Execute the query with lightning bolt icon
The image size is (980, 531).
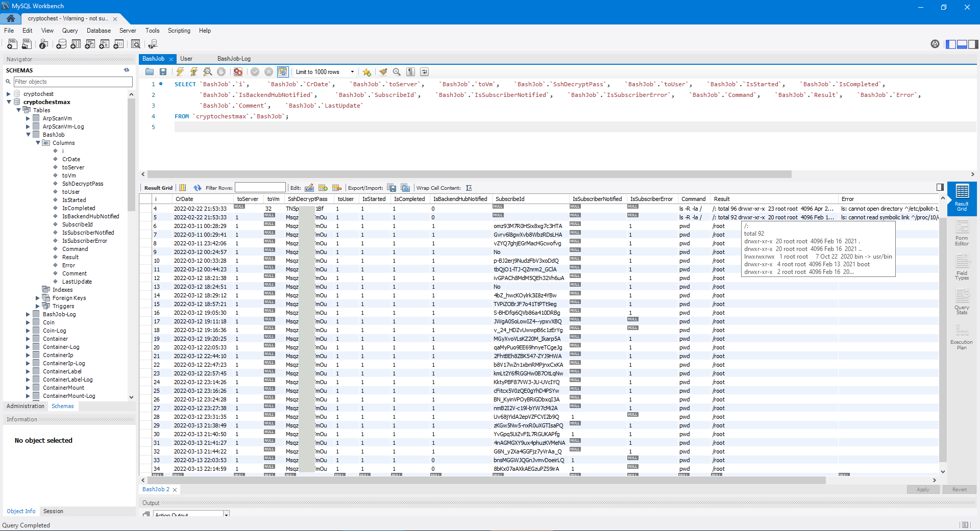pos(180,72)
